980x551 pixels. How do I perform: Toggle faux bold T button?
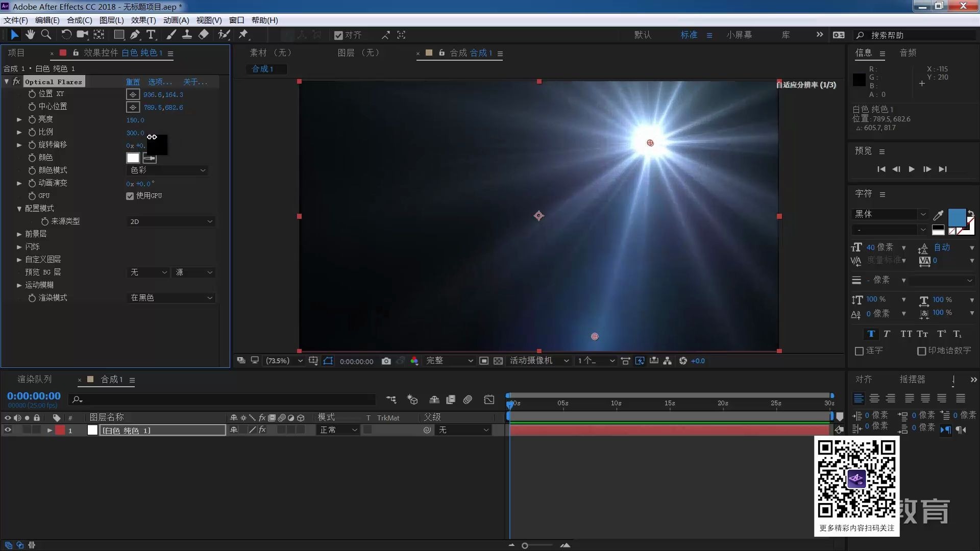(871, 334)
